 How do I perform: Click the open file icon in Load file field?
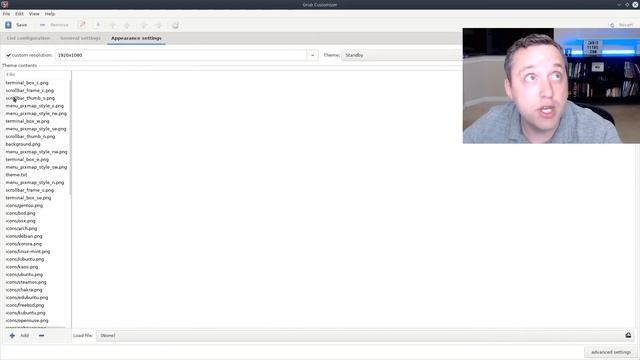click(628, 336)
